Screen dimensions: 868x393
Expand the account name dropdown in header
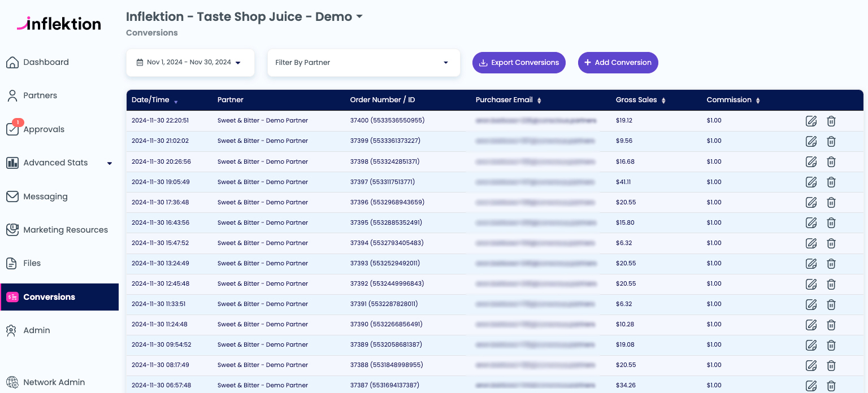[x=359, y=17]
